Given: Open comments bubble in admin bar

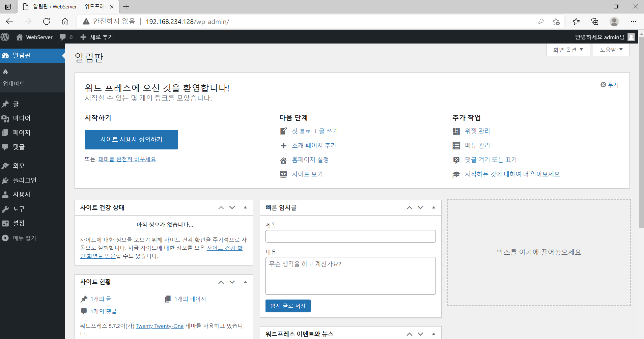Looking at the screenshot, I should [x=63, y=37].
